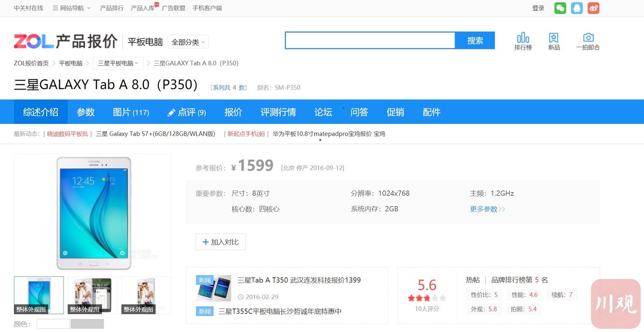Click the Weibo icon in header
Image resolution: width=644 pixels, height=332 pixels.
[x=593, y=8]
